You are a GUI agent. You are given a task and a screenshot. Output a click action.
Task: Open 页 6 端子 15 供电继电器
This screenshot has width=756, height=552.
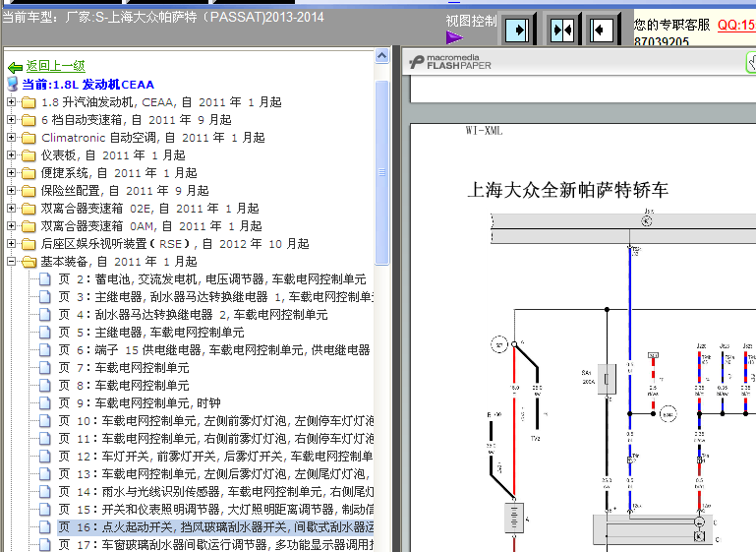tap(214, 350)
